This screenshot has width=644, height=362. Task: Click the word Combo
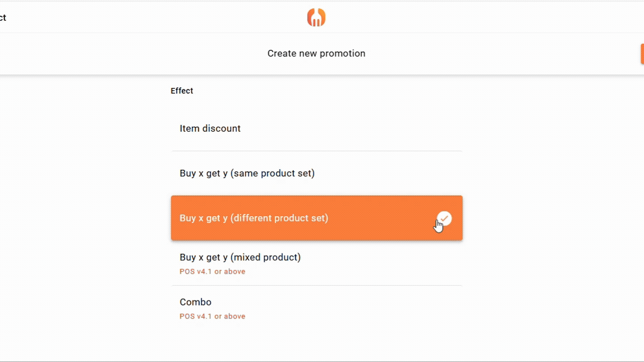tap(195, 302)
